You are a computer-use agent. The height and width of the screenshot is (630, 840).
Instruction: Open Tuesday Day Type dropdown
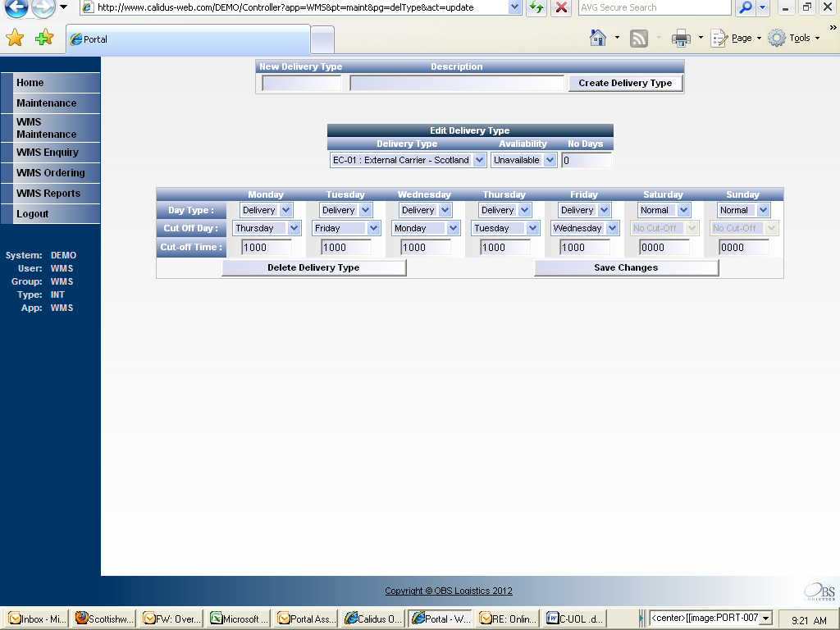pyautogui.click(x=345, y=210)
